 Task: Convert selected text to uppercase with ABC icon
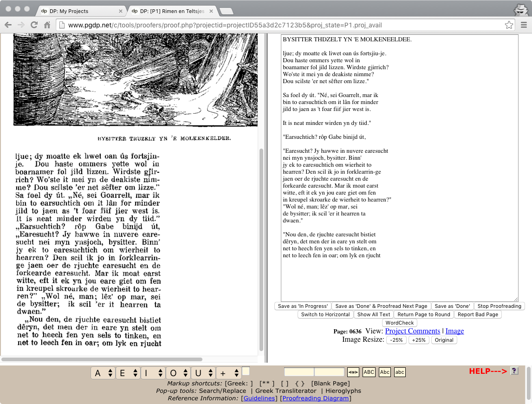click(x=369, y=372)
